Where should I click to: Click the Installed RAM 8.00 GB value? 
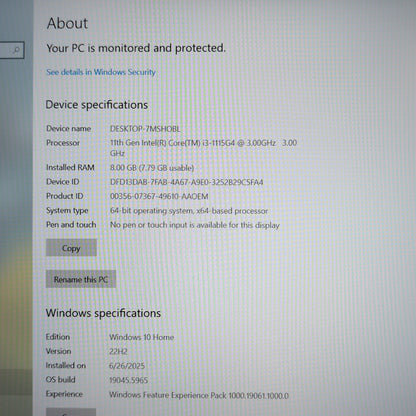(x=152, y=168)
